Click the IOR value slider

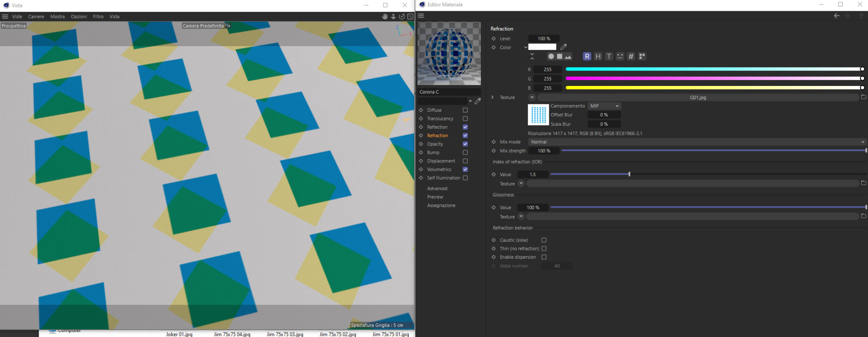(708, 174)
